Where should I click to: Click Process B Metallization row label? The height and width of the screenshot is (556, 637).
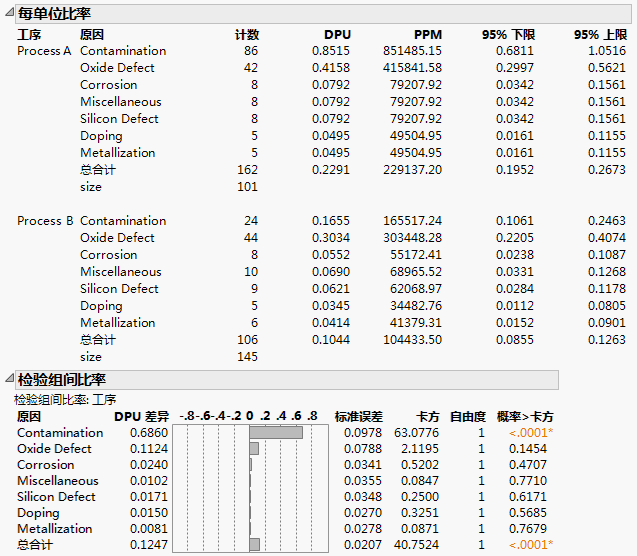(x=117, y=322)
